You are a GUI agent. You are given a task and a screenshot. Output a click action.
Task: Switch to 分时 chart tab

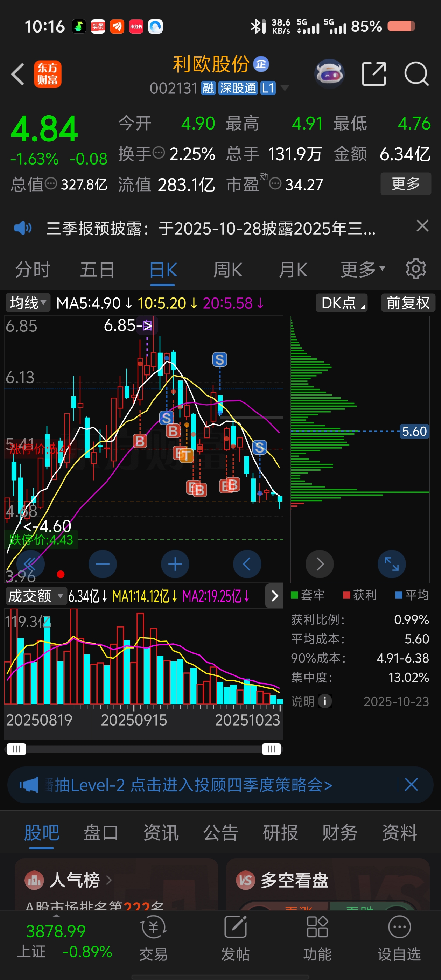point(32,269)
